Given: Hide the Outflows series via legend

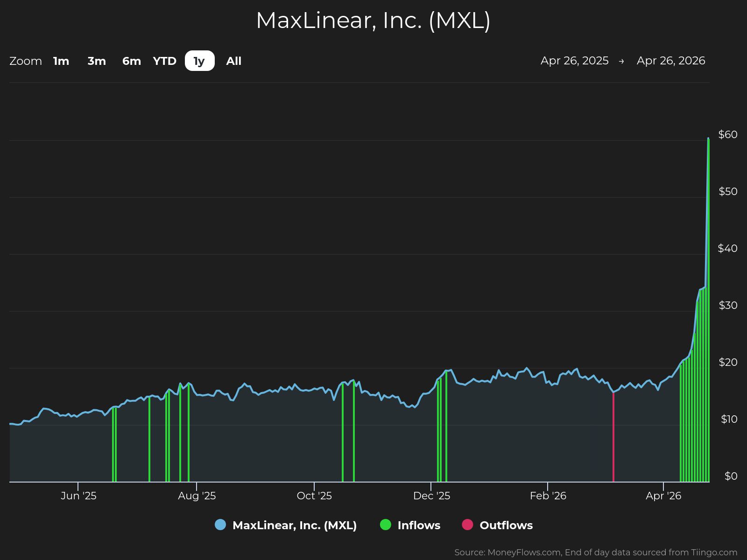Looking at the screenshot, I should (x=506, y=525).
